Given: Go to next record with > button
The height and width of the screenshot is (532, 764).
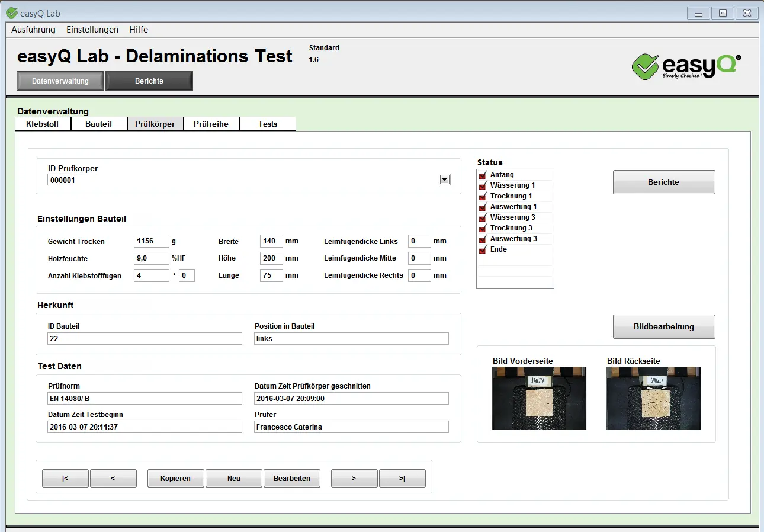Looking at the screenshot, I should (354, 478).
